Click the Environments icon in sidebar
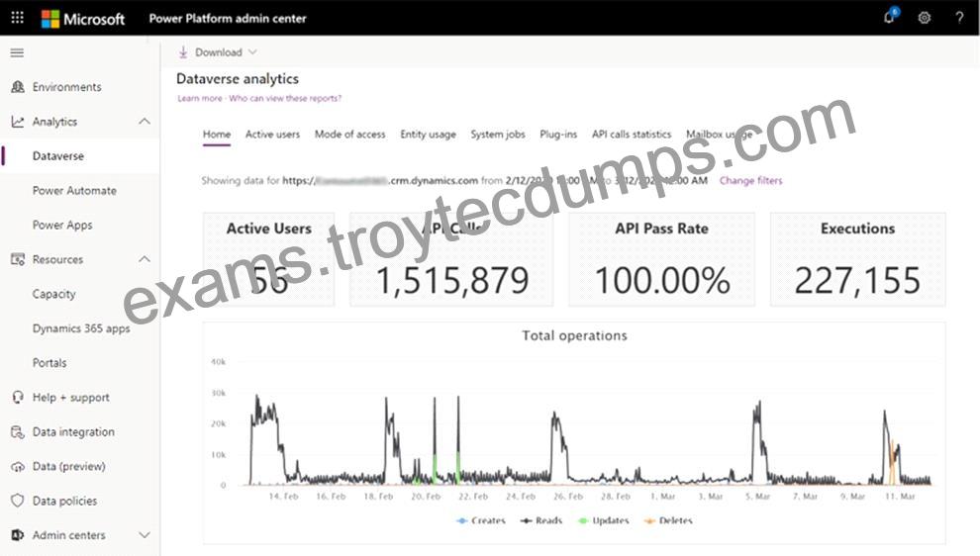Image resolution: width=980 pixels, height=556 pixels. click(x=18, y=87)
